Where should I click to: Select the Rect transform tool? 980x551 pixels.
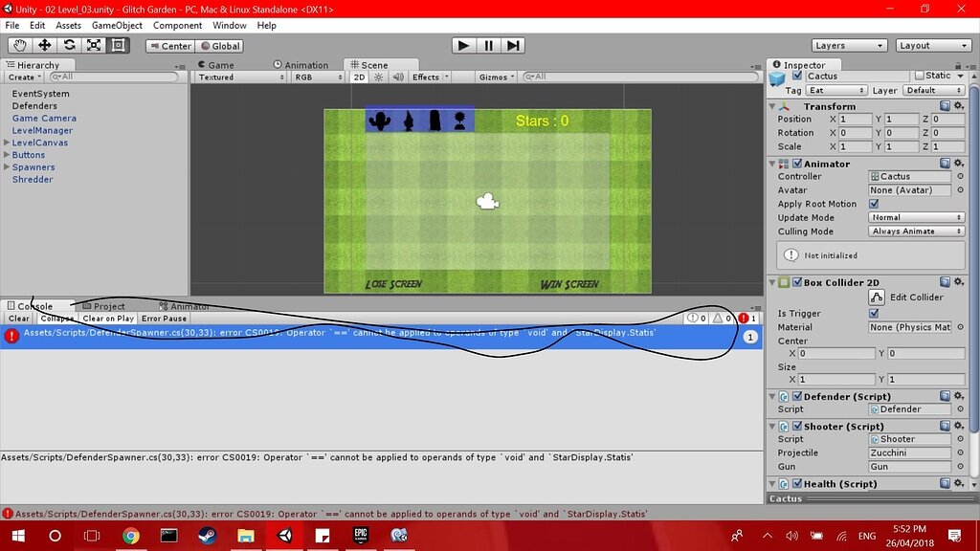118,45
